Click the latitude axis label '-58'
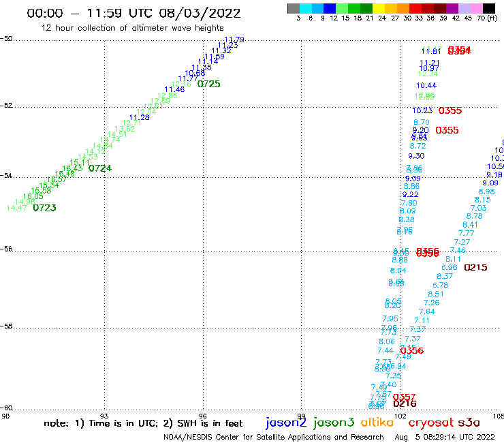Image resolution: width=504 pixels, height=443 pixels. 6,326
